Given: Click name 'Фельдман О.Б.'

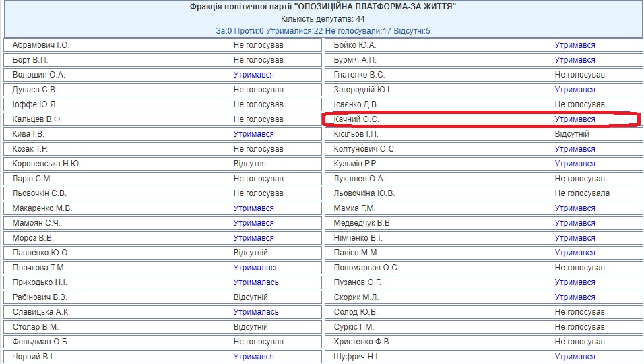Looking at the screenshot, I should click(x=40, y=341).
